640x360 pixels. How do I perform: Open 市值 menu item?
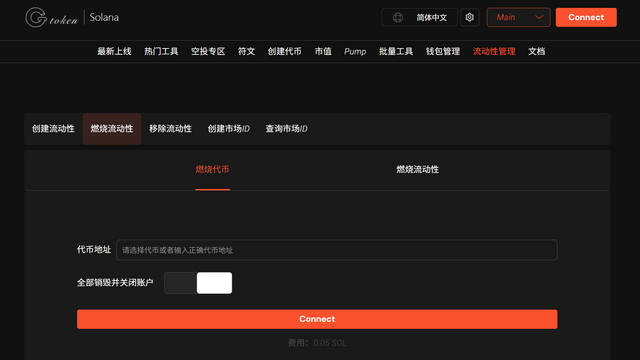[323, 51]
